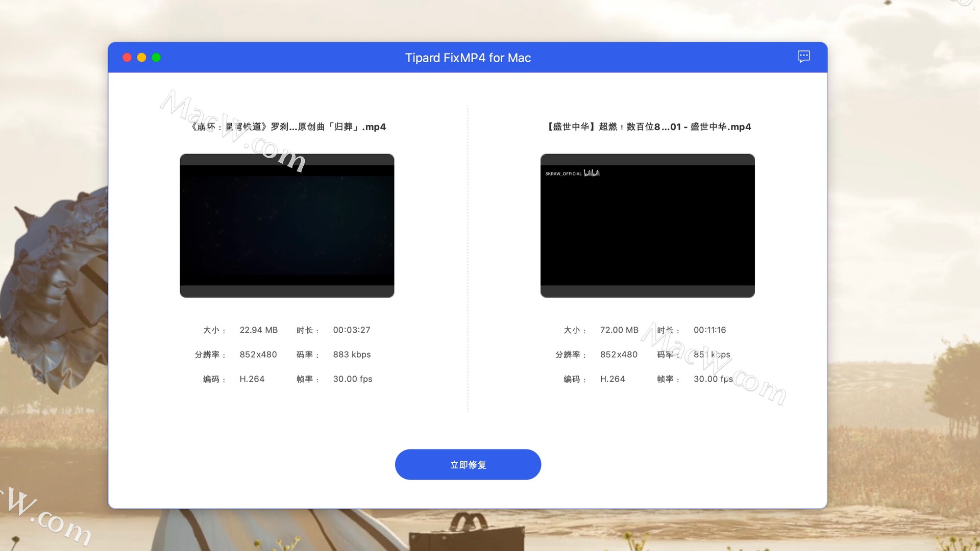This screenshot has width=980, height=551.
Task: Click the left H.264 codec value
Action: click(x=252, y=379)
